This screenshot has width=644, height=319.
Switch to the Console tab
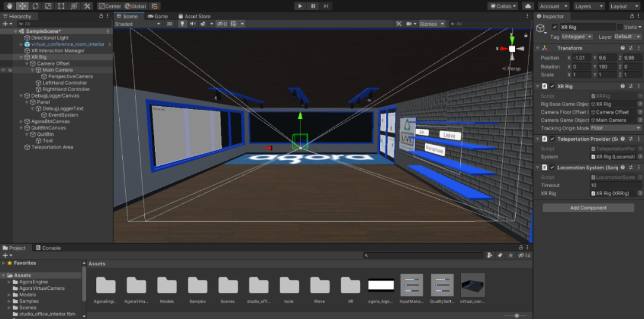pyautogui.click(x=48, y=248)
